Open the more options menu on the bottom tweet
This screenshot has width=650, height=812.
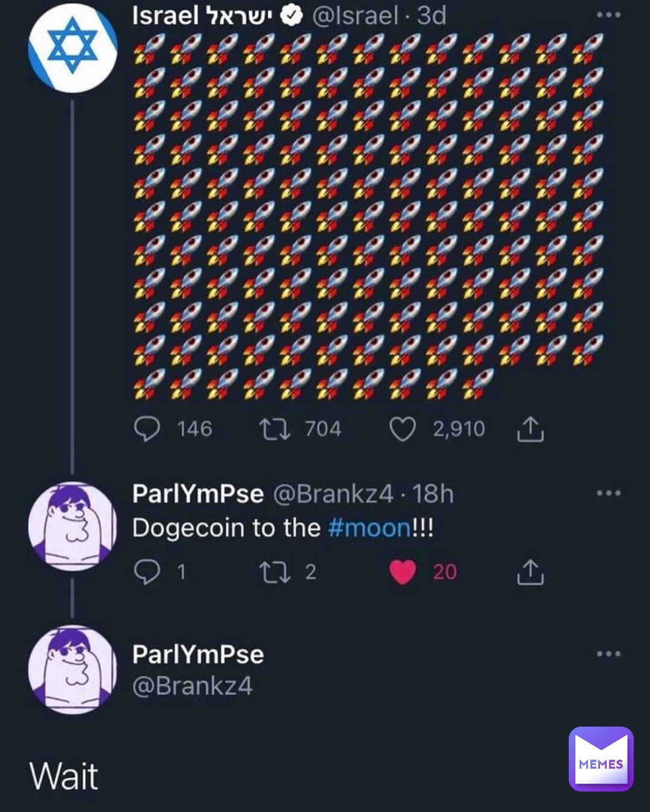(610, 653)
